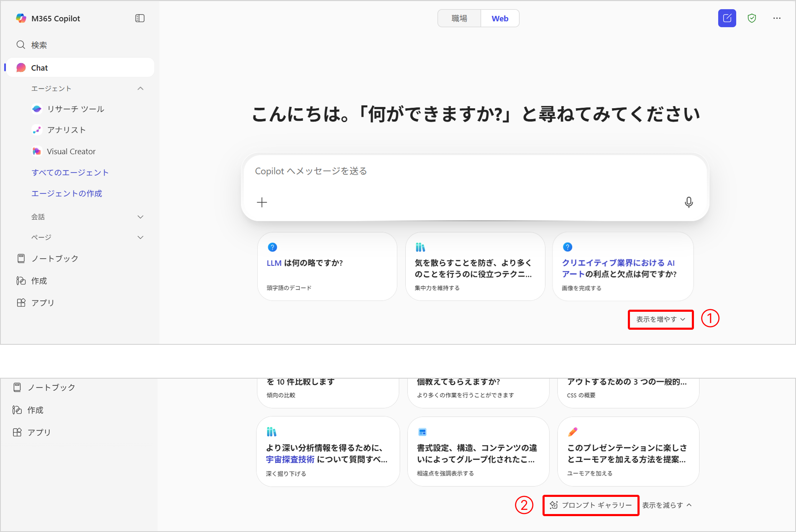
Task: Select the Visual Creator agent
Action: click(x=71, y=151)
